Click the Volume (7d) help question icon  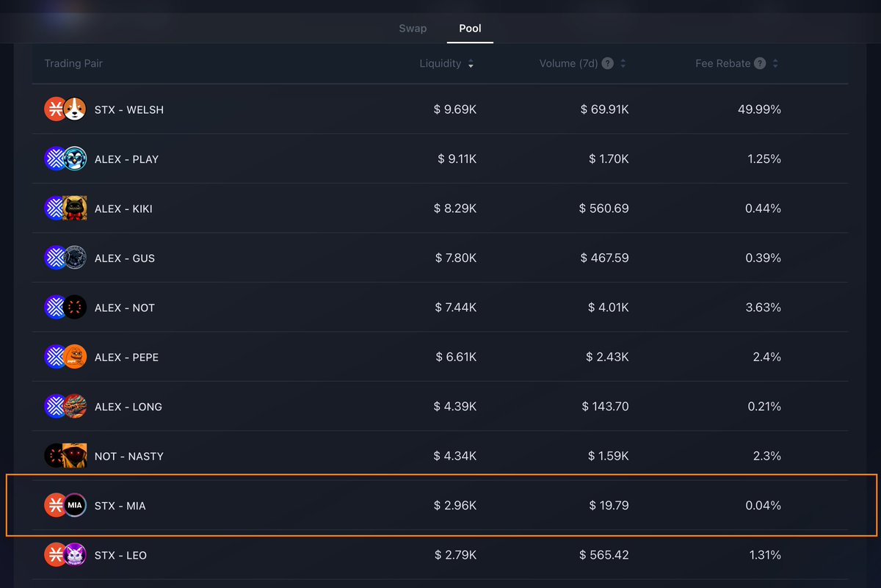click(608, 63)
